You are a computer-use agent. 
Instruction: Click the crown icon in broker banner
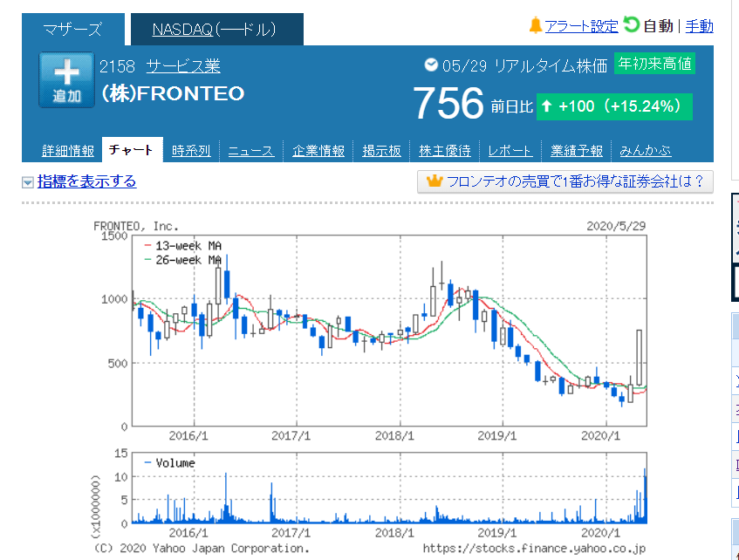(435, 181)
